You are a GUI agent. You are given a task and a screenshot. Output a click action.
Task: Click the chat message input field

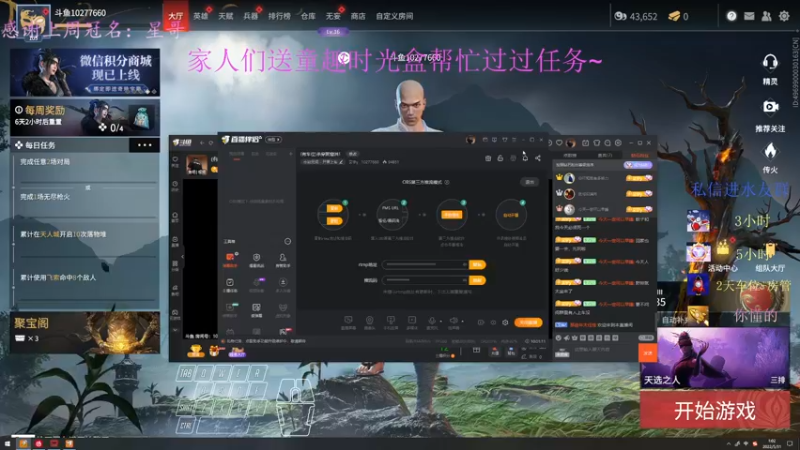pyautogui.click(x=604, y=349)
